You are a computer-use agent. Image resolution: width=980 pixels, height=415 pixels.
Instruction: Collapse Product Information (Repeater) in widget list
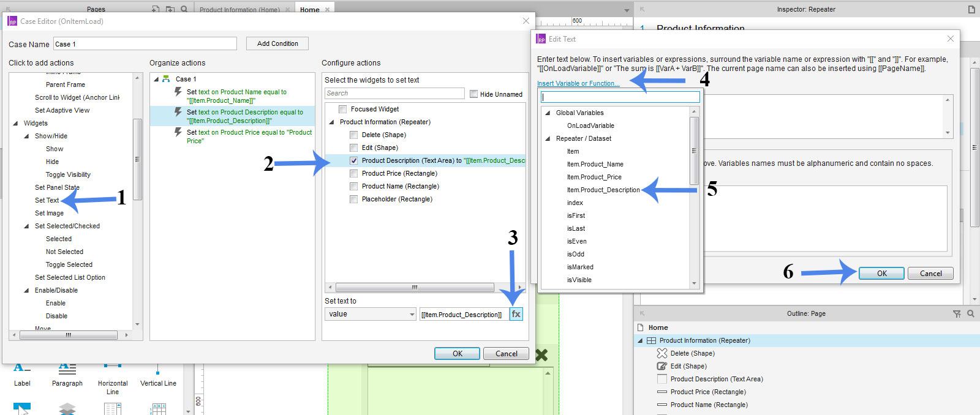tap(331, 122)
